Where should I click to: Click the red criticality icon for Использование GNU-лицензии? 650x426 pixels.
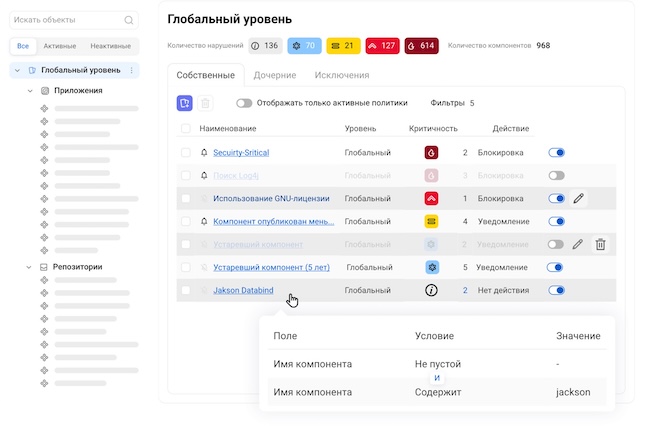tap(432, 198)
